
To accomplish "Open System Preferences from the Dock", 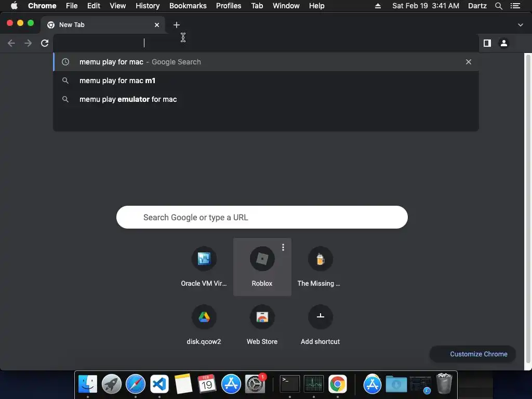I will (x=255, y=384).
